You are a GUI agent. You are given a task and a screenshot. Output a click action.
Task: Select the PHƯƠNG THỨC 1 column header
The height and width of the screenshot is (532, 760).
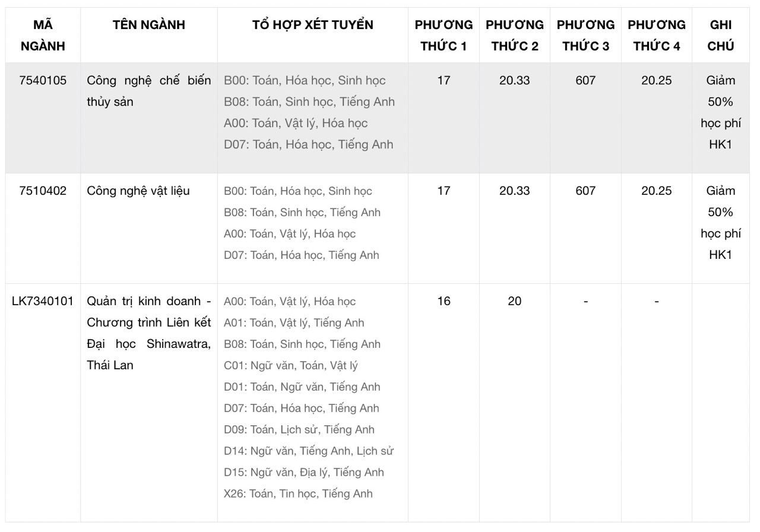tap(444, 35)
